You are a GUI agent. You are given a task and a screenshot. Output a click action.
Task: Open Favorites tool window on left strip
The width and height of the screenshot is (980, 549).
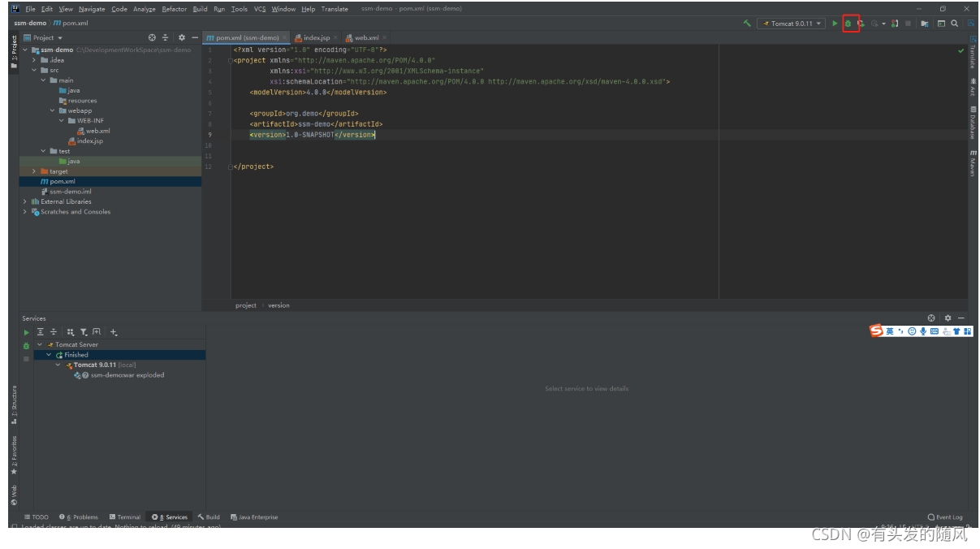pyautogui.click(x=14, y=456)
